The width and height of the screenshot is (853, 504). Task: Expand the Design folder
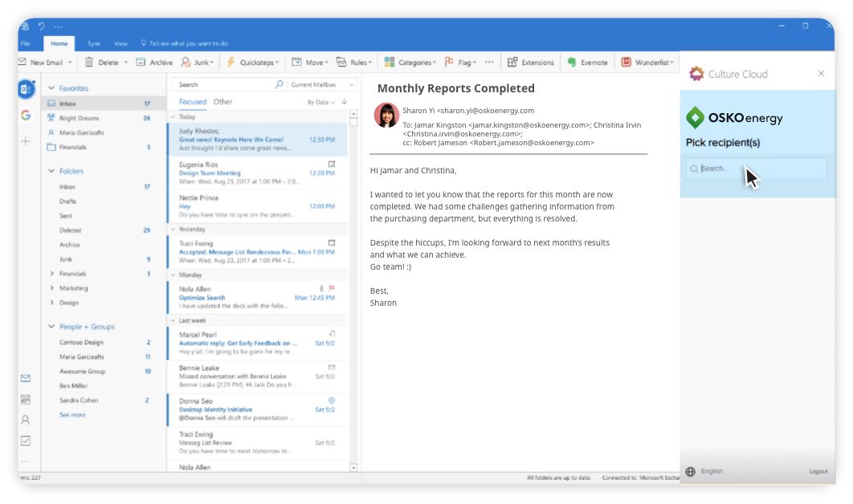pyautogui.click(x=51, y=303)
